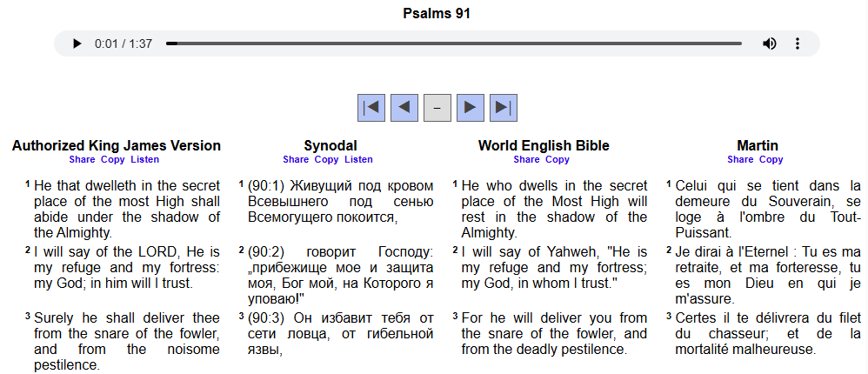Copy the Martin translation text
This screenshot has height=374, width=868.
[771, 160]
